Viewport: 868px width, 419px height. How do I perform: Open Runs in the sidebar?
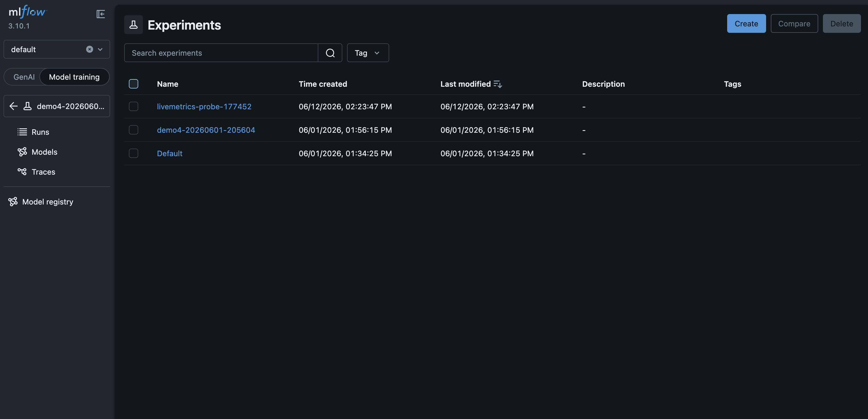[x=40, y=132]
